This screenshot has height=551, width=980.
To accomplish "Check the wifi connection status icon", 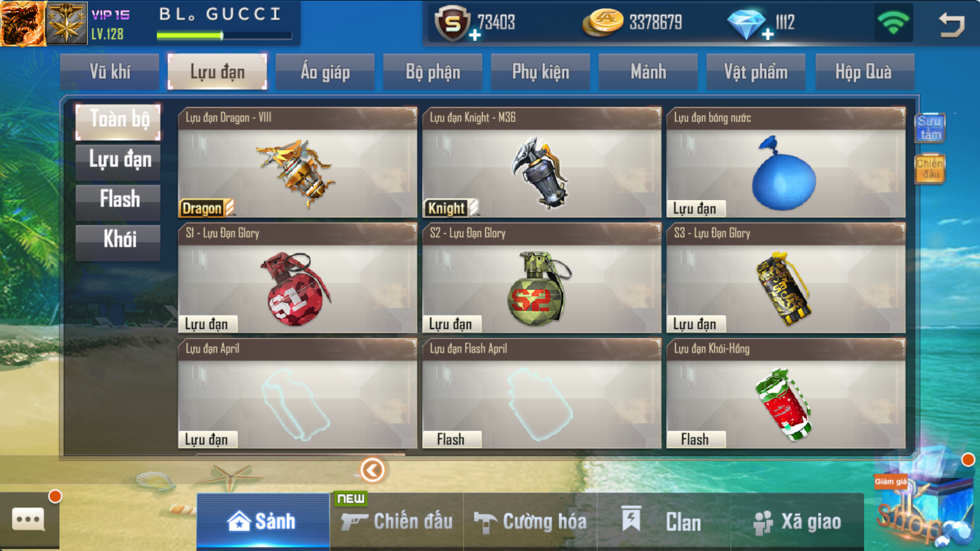I will (893, 22).
